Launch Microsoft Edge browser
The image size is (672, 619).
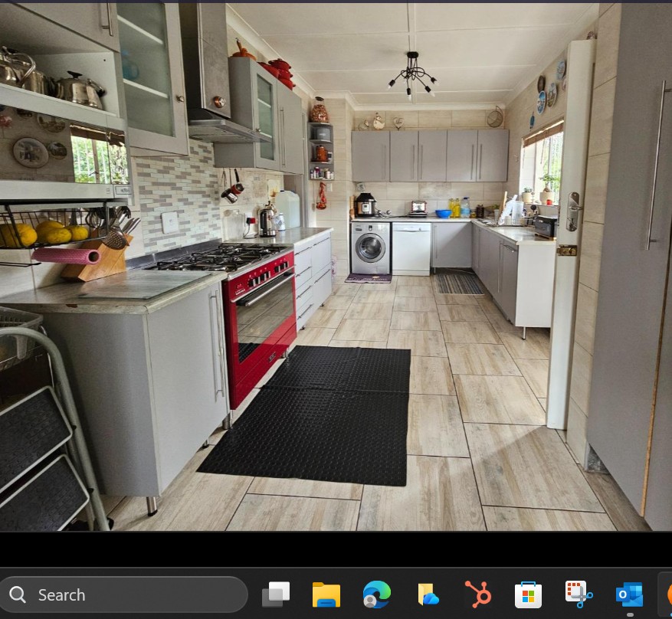[x=376, y=594]
